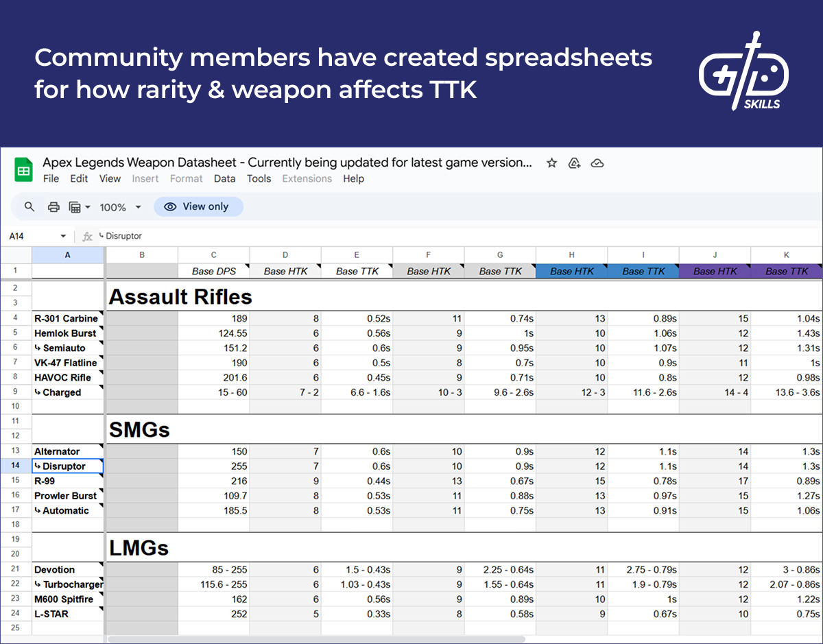823x644 pixels.
Task: Click the horizontal scrollbar at bottom
Action: (x=315, y=639)
